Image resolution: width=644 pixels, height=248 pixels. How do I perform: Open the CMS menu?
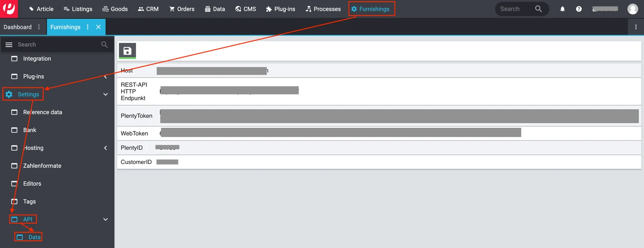coord(246,9)
